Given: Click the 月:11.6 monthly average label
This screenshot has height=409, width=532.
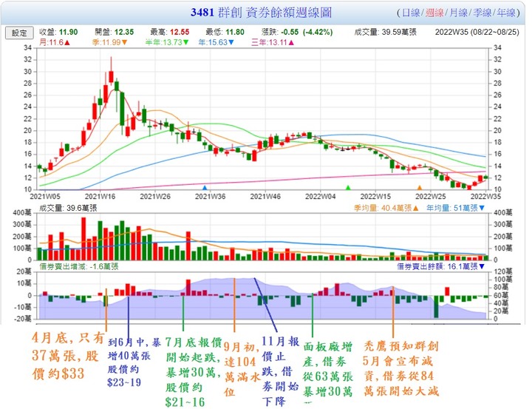Looking at the screenshot, I should pos(55,42).
